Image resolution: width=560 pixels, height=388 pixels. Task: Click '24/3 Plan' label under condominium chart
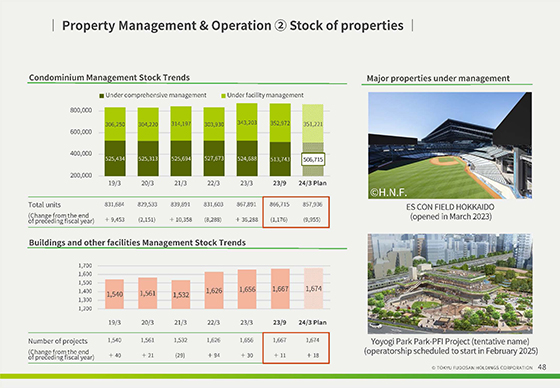pos(312,183)
